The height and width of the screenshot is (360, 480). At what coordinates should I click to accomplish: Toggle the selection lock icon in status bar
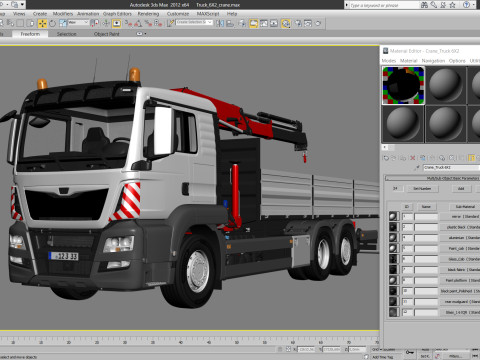[x=280, y=349]
